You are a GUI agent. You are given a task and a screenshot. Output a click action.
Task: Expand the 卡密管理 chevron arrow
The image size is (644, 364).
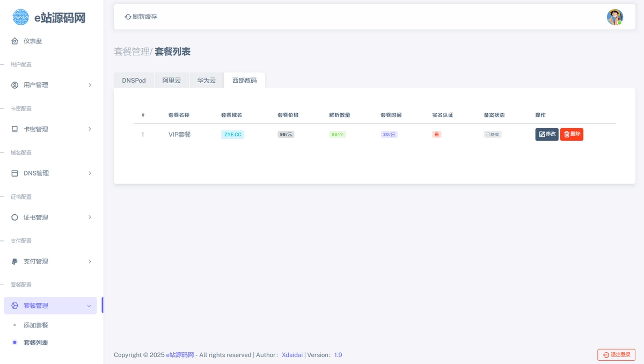pos(90,129)
